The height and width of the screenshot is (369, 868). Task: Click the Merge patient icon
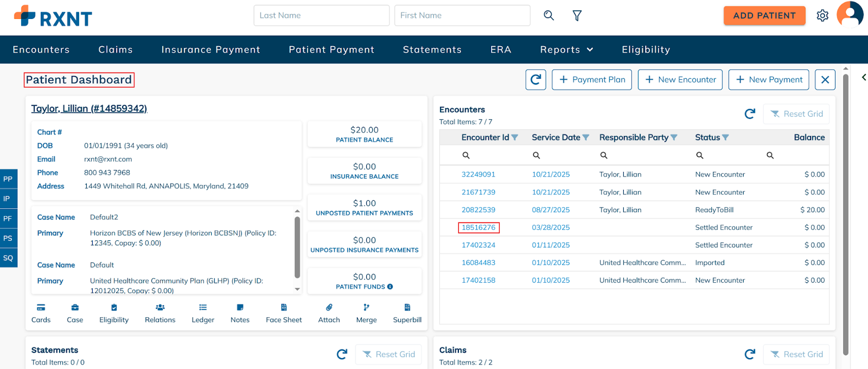366,308
